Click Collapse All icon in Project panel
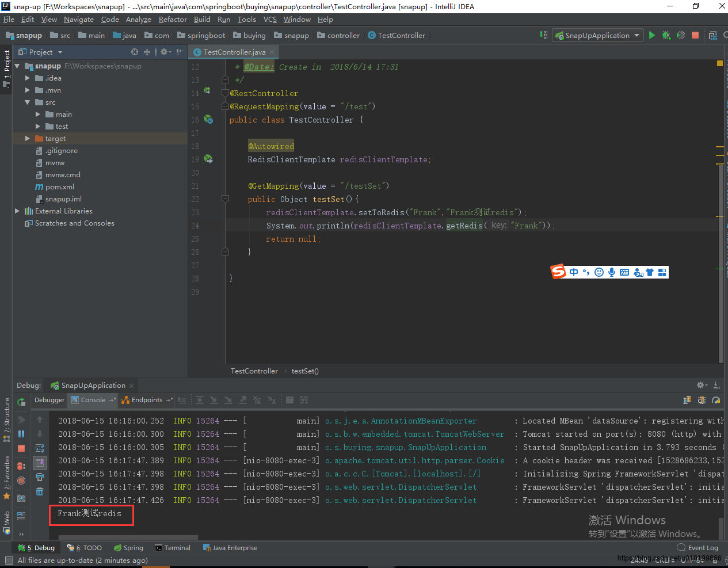Screen dimensions: 728x568 click(147, 52)
